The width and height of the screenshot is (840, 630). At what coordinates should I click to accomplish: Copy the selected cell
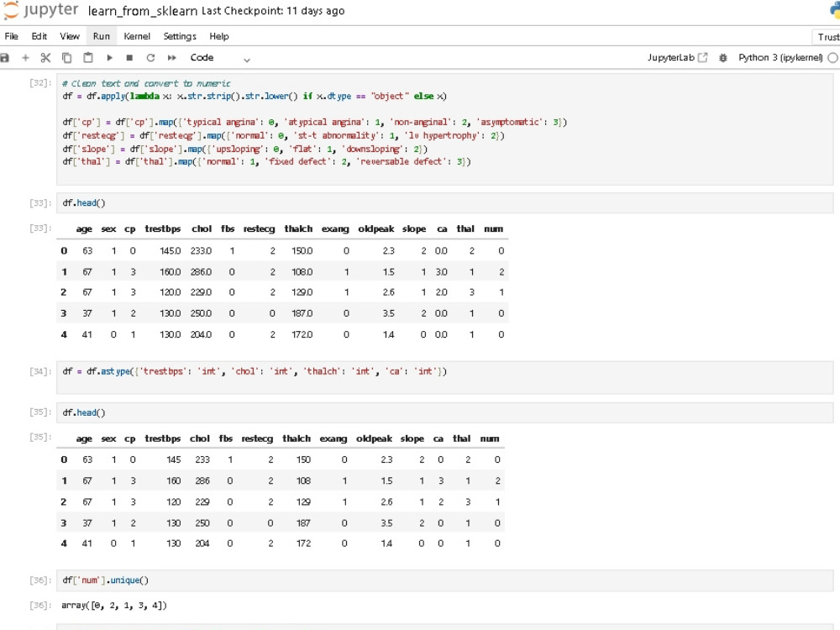click(67, 58)
